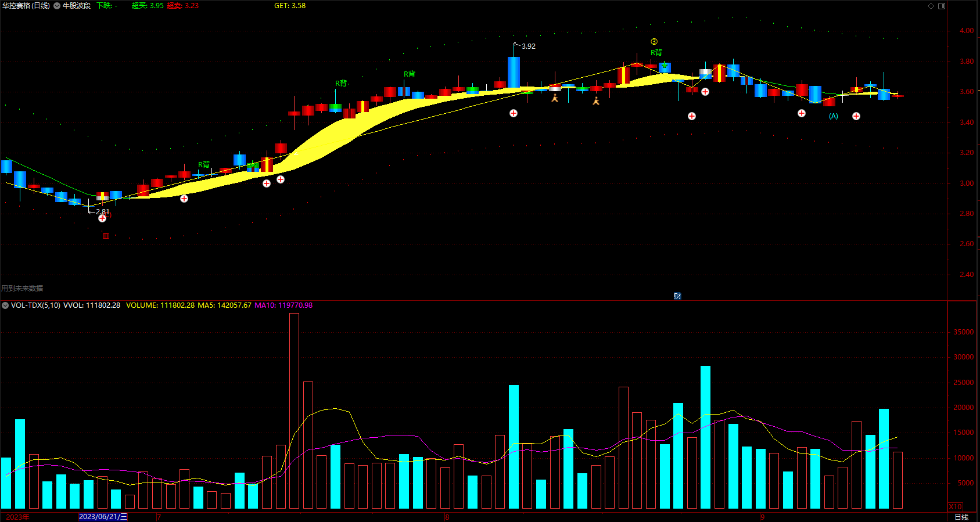Open the dropdown arrow beside 牛股波段
Viewport: 980px width, 522px height.
(57, 6)
